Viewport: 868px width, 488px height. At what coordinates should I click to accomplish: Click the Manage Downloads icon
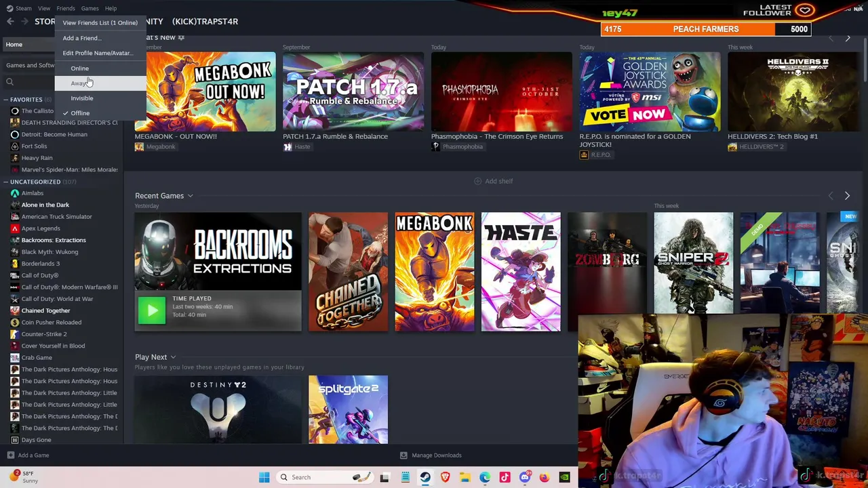click(x=403, y=455)
